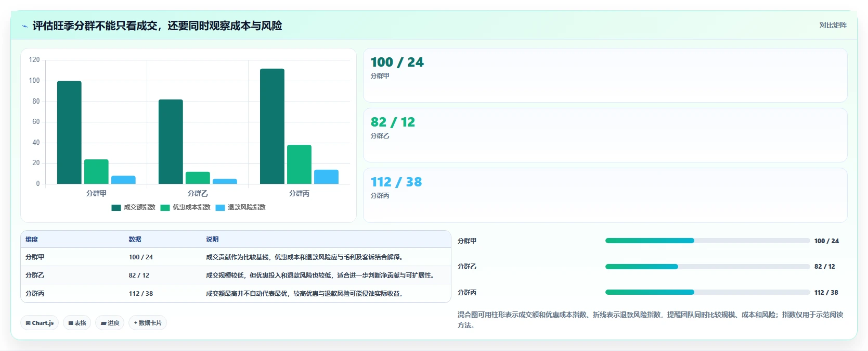Image resolution: width=868 pixels, height=351 pixels.
Task: Click the 退款风险指数 legend label
Action: point(247,207)
